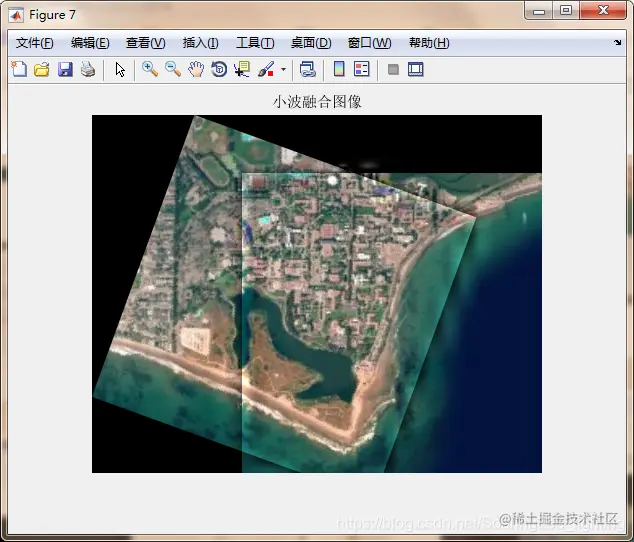634x542 pixels.
Task: Select the Data Cursor tool
Action: click(x=242, y=69)
